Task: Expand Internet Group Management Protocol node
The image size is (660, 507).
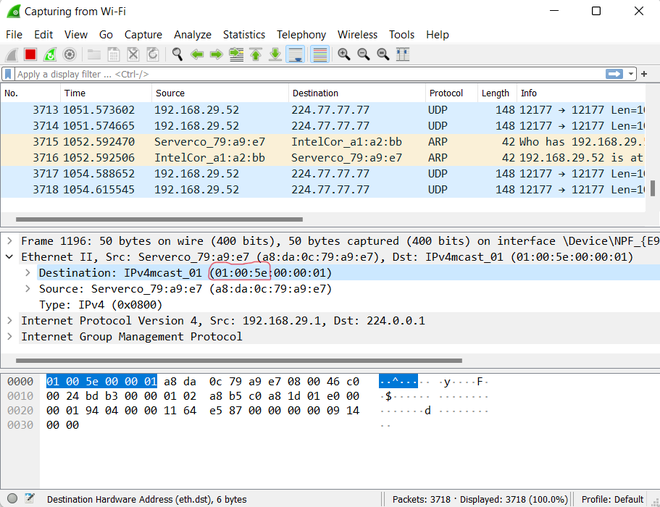Action: click(10, 337)
